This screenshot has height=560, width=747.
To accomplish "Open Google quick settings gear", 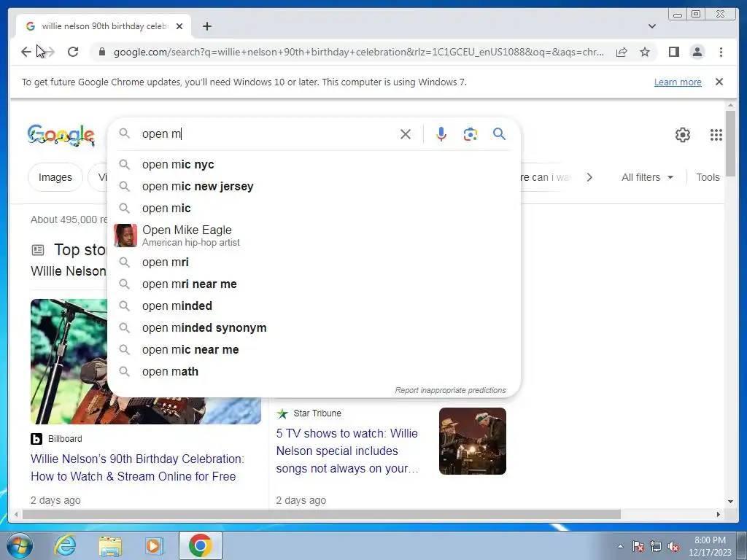I will (x=683, y=135).
